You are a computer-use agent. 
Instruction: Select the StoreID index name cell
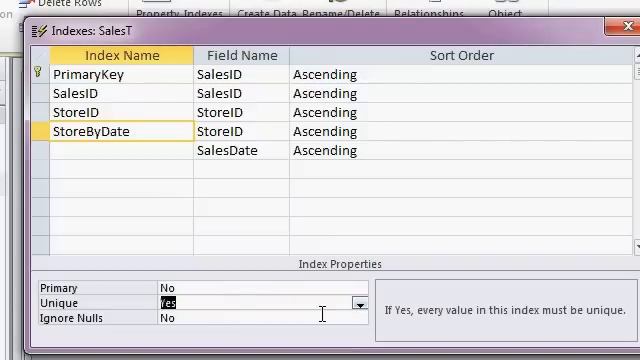click(x=122, y=113)
